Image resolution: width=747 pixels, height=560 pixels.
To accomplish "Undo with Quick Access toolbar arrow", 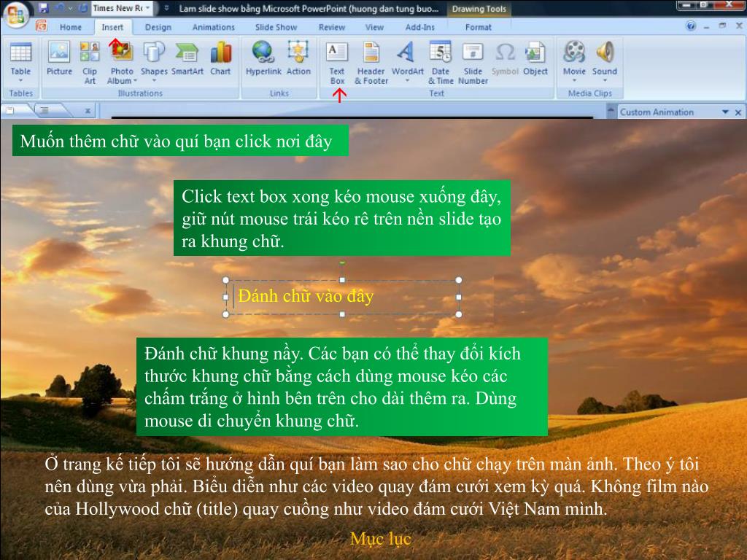I will pyautogui.click(x=60, y=8).
